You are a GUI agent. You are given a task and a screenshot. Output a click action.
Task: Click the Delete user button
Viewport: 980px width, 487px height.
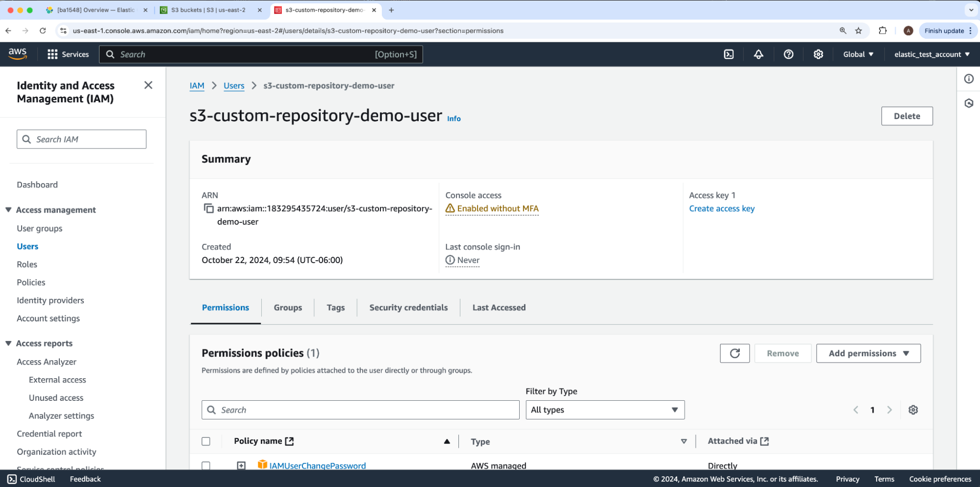click(906, 116)
